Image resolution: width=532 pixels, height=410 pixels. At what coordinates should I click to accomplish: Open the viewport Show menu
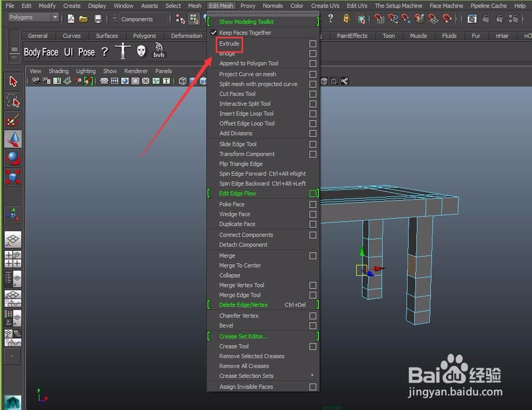tap(110, 71)
